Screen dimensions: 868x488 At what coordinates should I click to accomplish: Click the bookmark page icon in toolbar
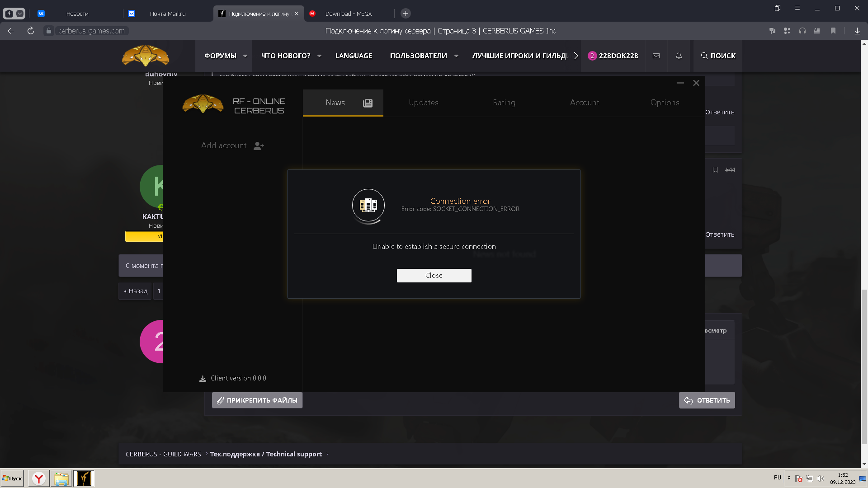point(833,31)
